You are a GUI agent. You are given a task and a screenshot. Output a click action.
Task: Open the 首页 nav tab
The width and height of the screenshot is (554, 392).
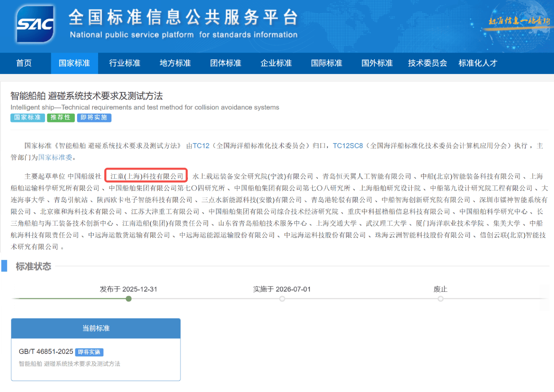(24, 63)
